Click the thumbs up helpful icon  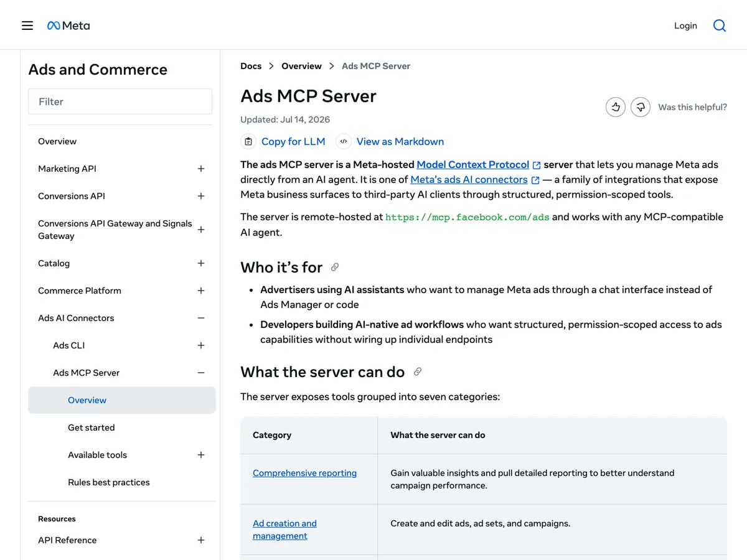(x=616, y=107)
